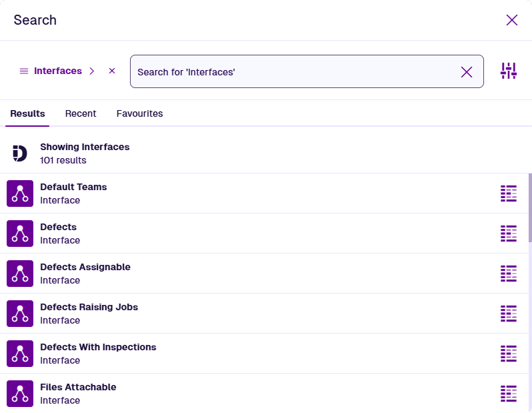Focus the Search for 'Interfaces' field
This screenshot has width=532, height=413.
(x=293, y=72)
